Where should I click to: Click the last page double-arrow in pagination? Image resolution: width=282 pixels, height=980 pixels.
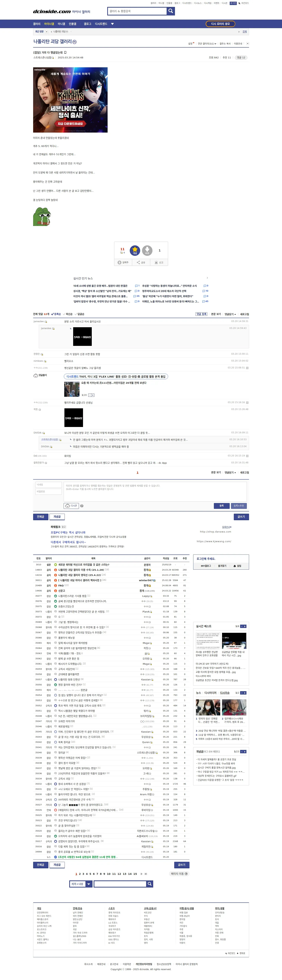(x=146, y=874)
